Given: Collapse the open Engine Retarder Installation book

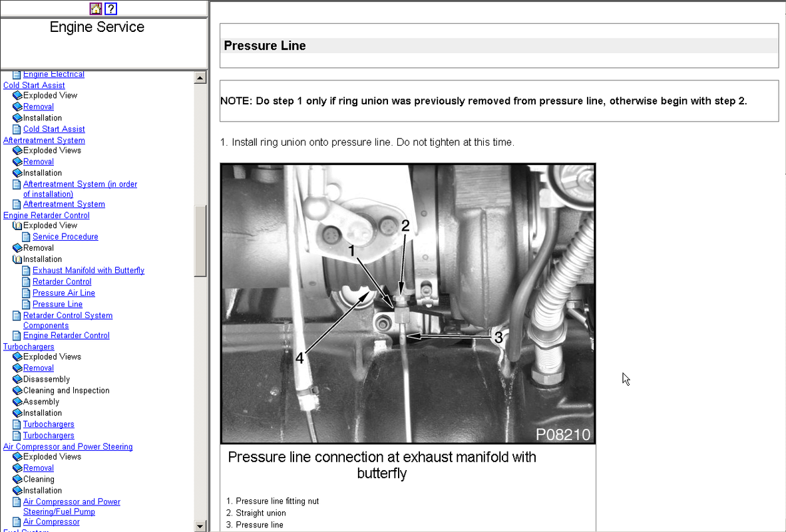Looking at the screenshot, I should coord(17,259).
